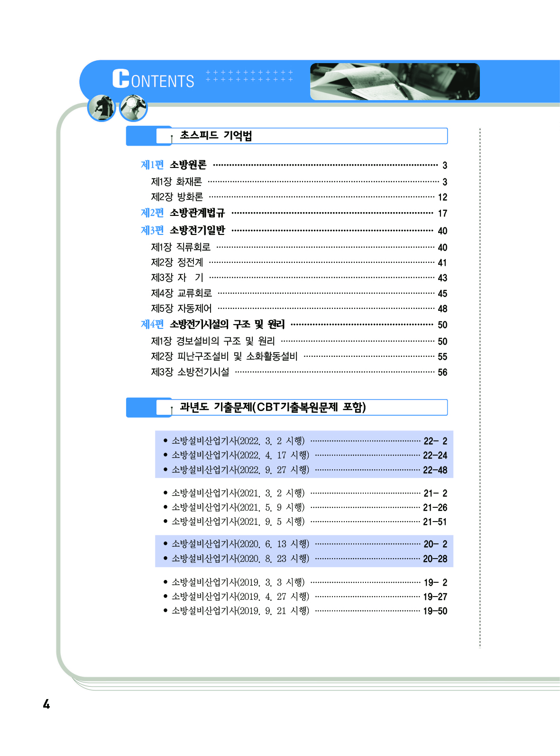The width and height of the screenshot is (560, 756).
Task: Click page number 17 for 소방관계법규
Action: pyautogui.click(x=442, y=214)
